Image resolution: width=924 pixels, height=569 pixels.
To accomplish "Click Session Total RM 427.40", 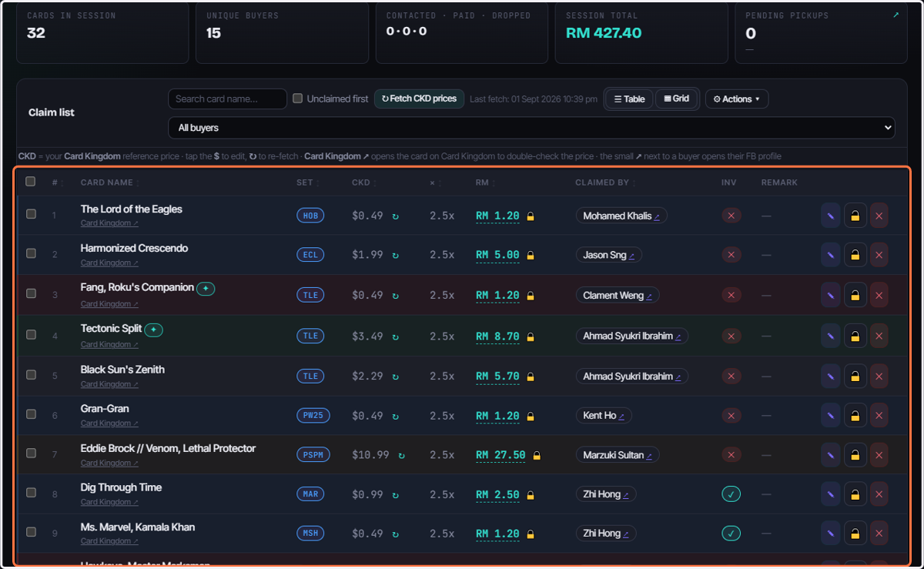I will (604, 33).
